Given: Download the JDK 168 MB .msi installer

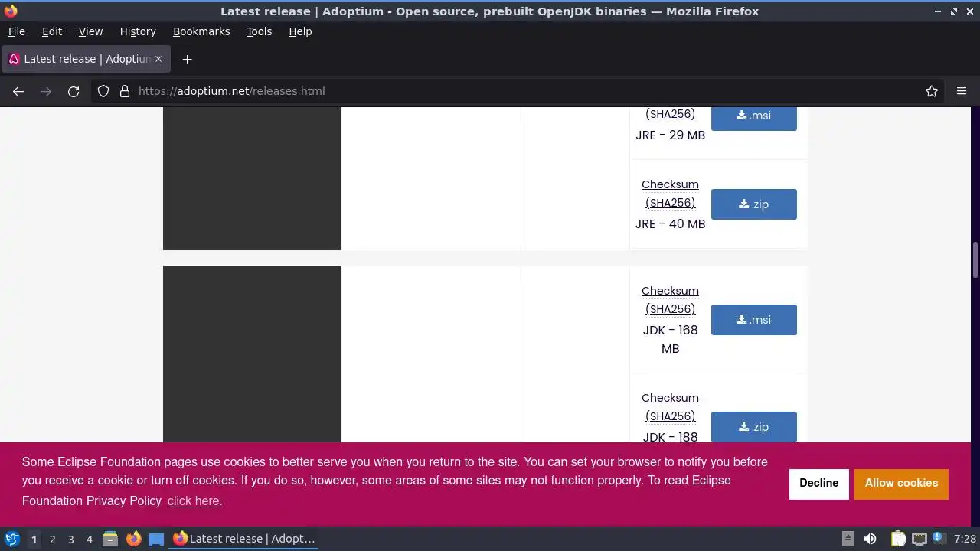Looking at the screenshot, I should 754,320.
